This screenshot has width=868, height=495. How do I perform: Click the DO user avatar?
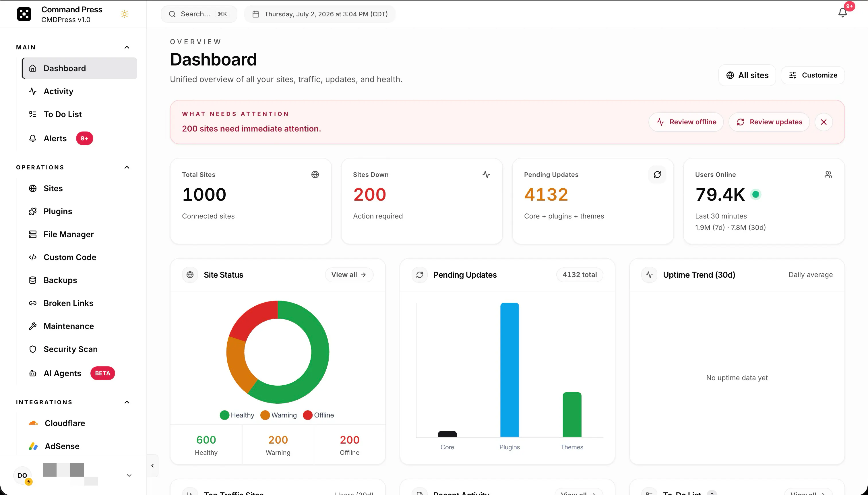22,475
